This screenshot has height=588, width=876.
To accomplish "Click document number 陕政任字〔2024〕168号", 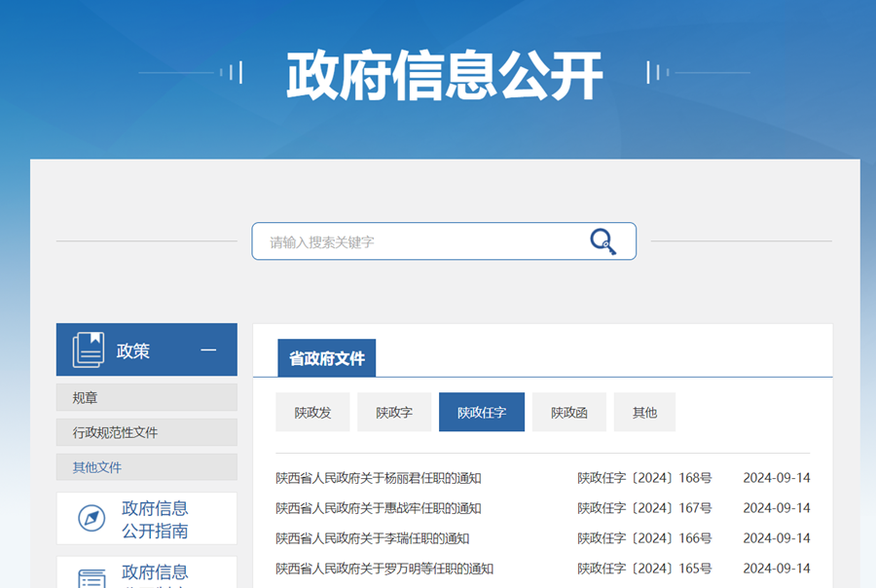I will pyautogui.click(x=644, y=478).
